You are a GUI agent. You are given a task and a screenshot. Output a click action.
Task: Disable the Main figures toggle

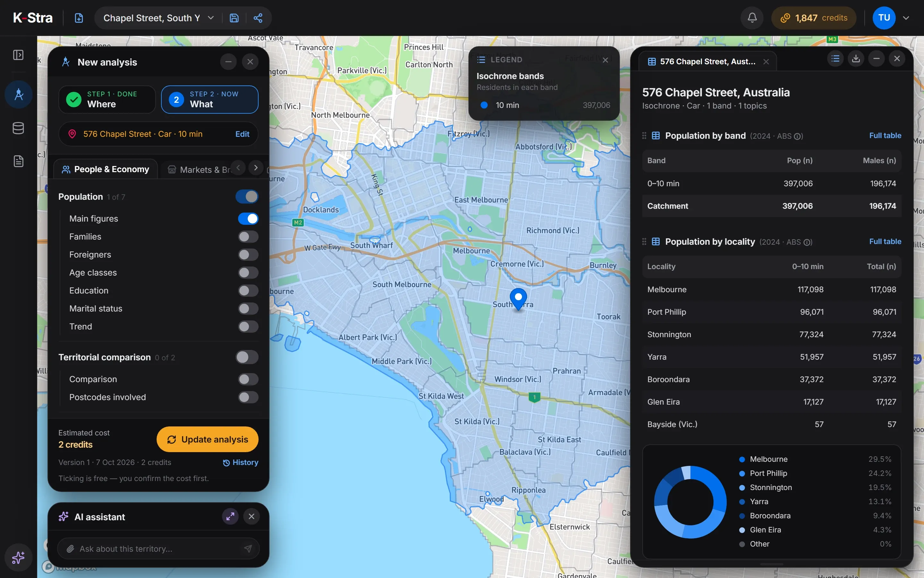[x=248, y=219]
